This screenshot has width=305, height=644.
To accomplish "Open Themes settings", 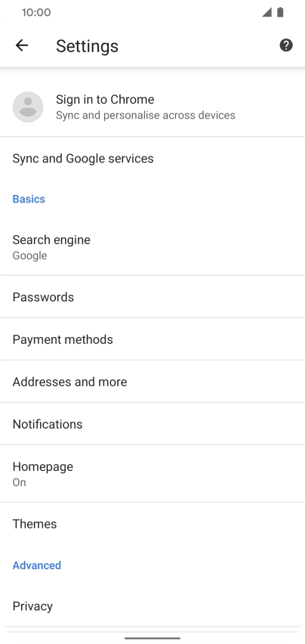I will point(152,524).
